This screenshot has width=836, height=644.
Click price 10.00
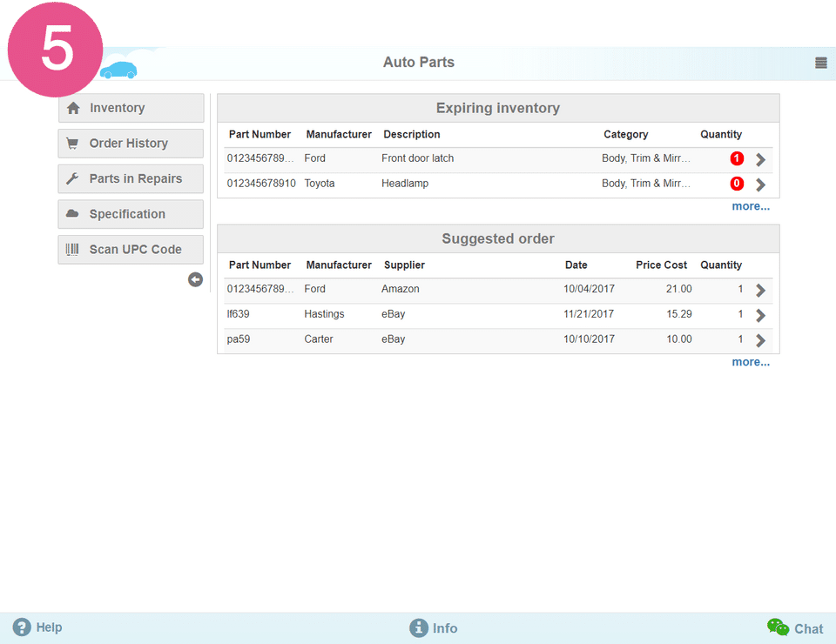tap(678, 339)
